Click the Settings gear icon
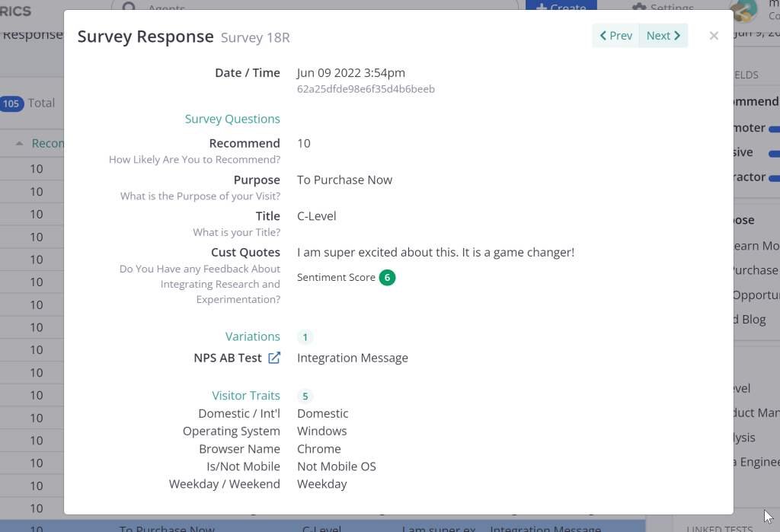This screenshot has width=780, height=532. click(639, 8)
